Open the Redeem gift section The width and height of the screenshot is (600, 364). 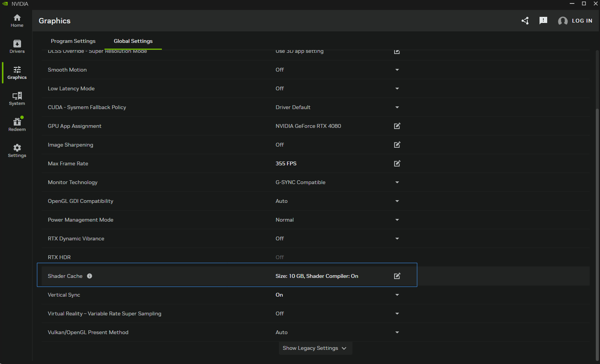coord(17,125)
